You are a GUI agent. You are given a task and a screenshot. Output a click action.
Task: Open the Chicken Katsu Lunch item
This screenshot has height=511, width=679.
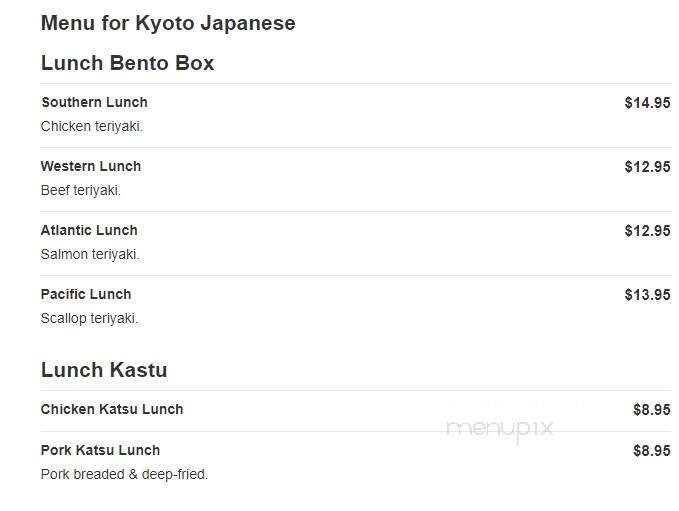tap(112, 409)
